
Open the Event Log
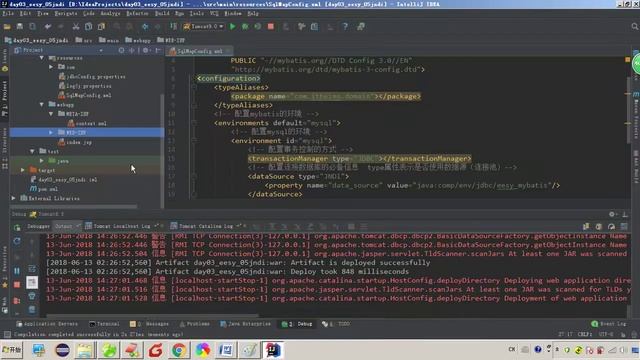coord(609,324)
